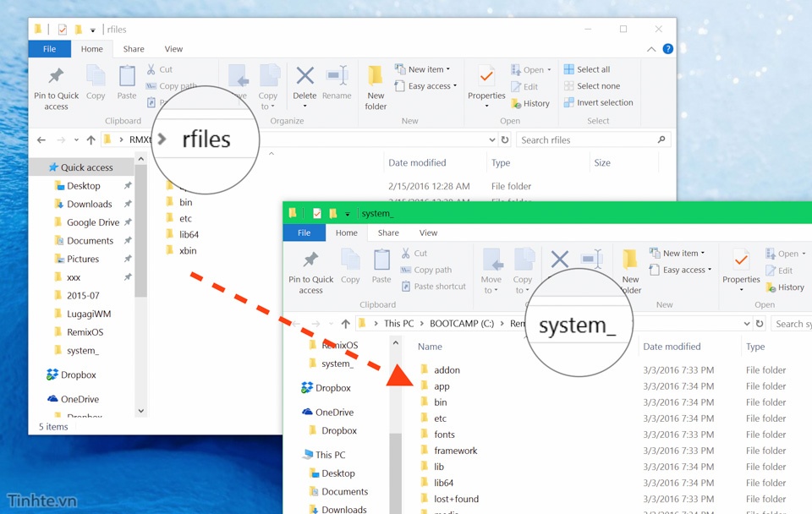Open address bar history dropdown in rfiles window

[492, 140]
